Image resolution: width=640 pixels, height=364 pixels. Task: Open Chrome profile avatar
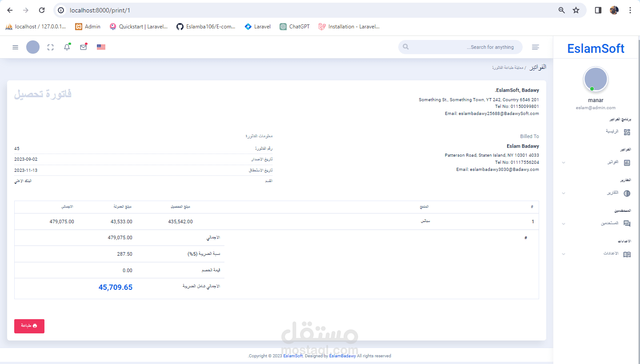[614, 10]
